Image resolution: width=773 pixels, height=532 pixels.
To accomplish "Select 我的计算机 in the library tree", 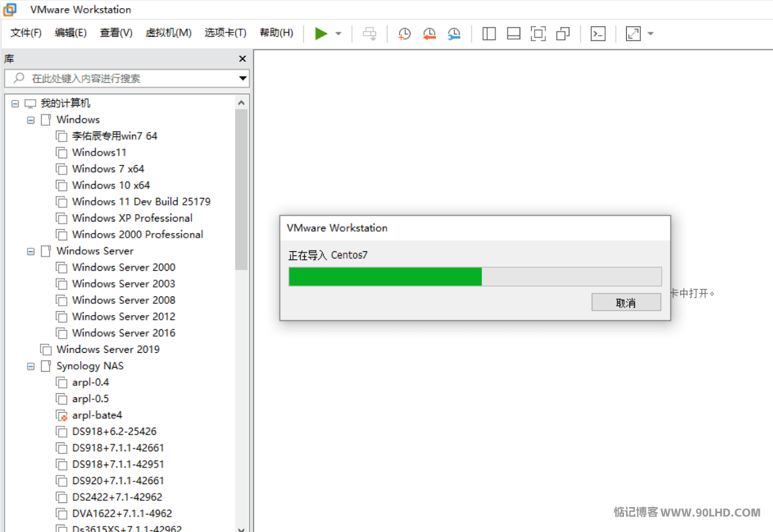I will [65, 103].
